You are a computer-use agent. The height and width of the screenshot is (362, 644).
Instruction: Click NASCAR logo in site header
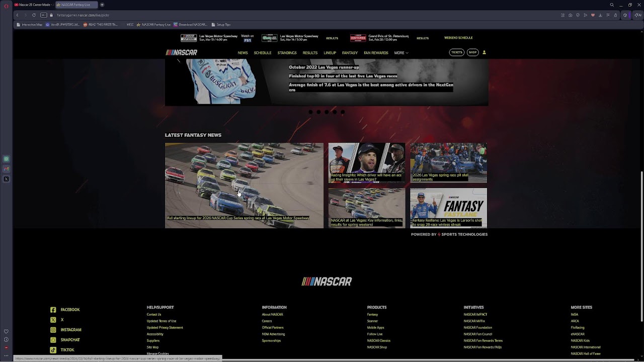tap(182, 52)
